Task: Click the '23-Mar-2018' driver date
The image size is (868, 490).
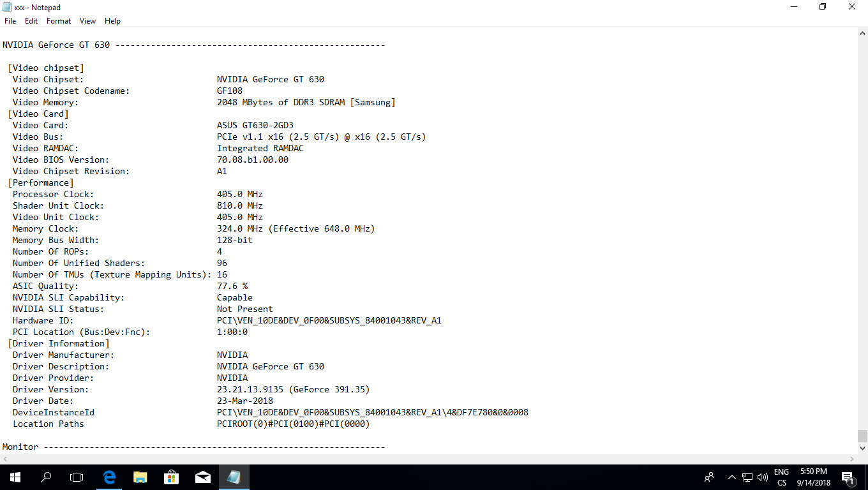Action: (245, 401)
